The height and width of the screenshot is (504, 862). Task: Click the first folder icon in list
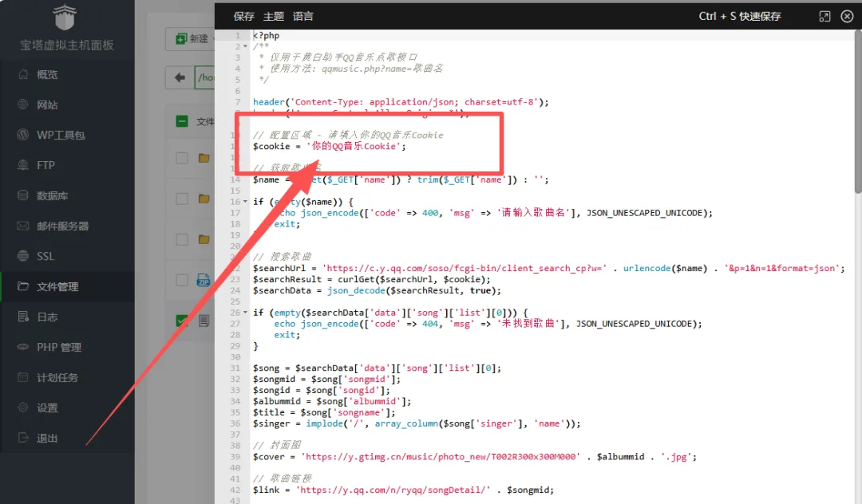[x=204, y=158]
